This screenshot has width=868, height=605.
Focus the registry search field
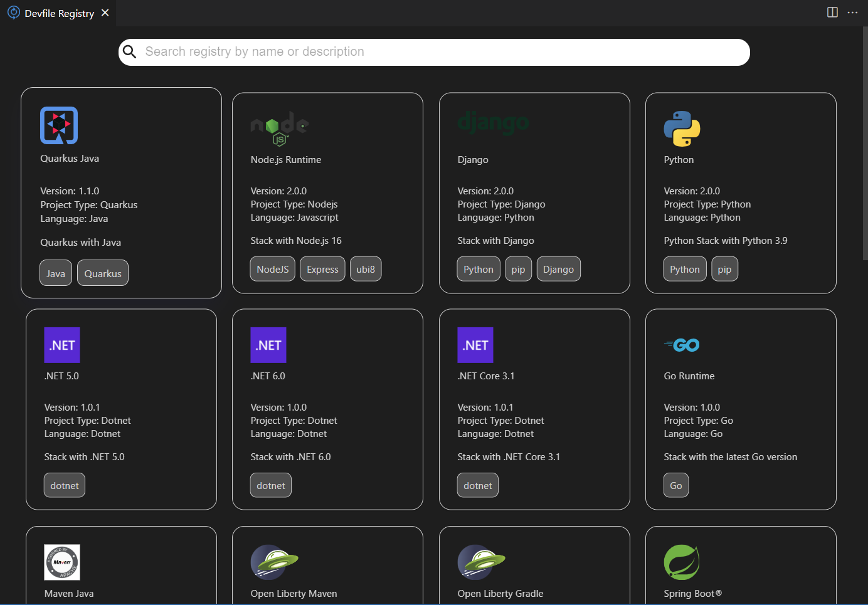coord(434,52)
